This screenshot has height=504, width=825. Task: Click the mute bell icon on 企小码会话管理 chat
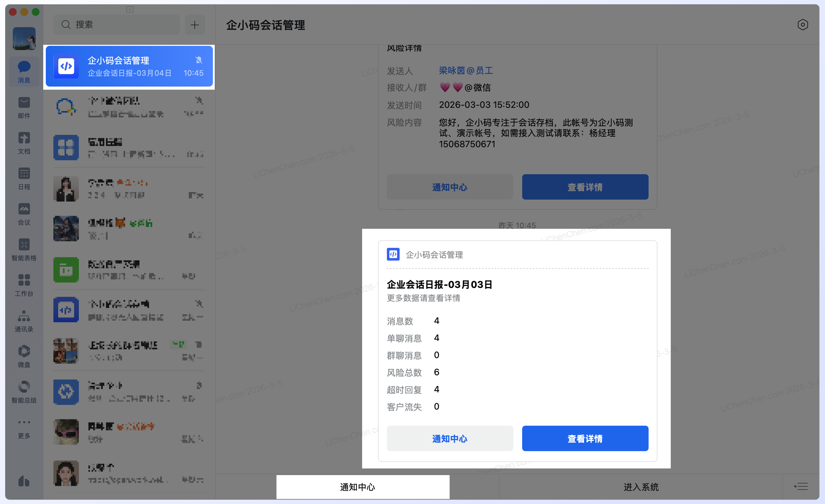coord(199,60)
